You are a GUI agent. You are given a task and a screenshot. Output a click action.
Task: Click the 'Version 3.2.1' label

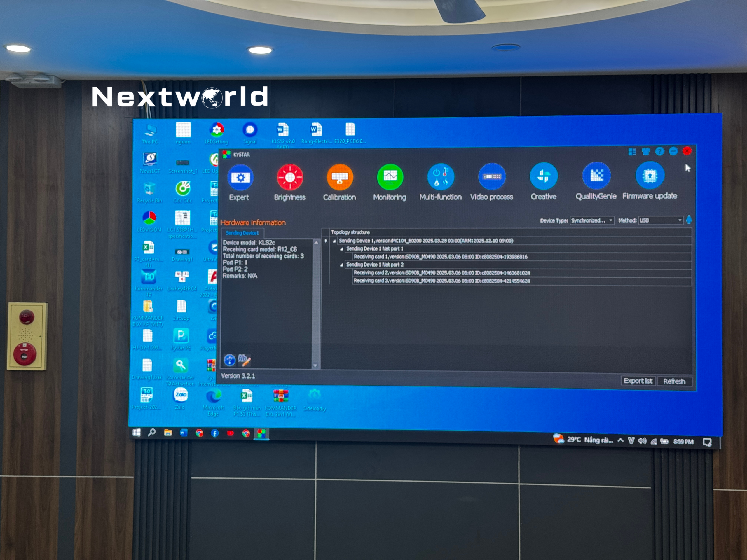238,376
